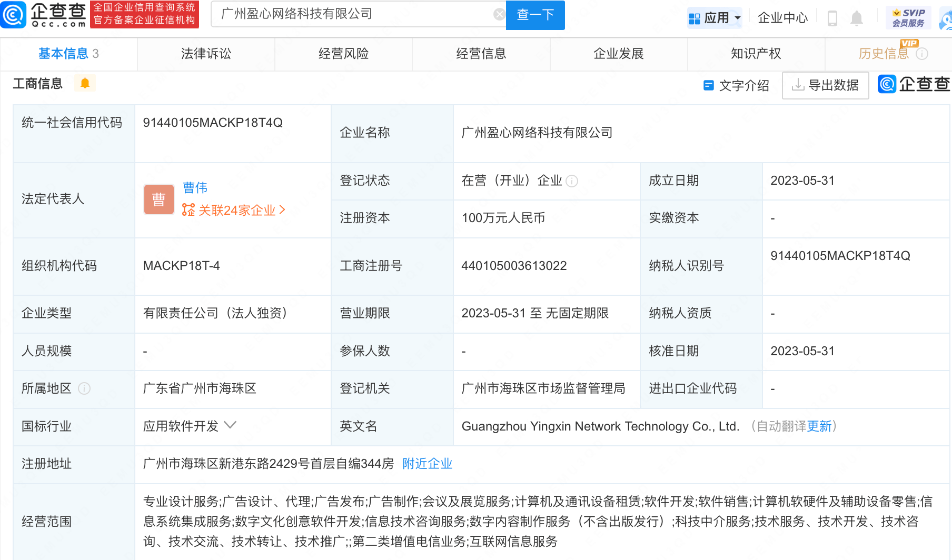Screen dimensions: 952x560
Task: Open the 附近企业 link
Action: 427,464
